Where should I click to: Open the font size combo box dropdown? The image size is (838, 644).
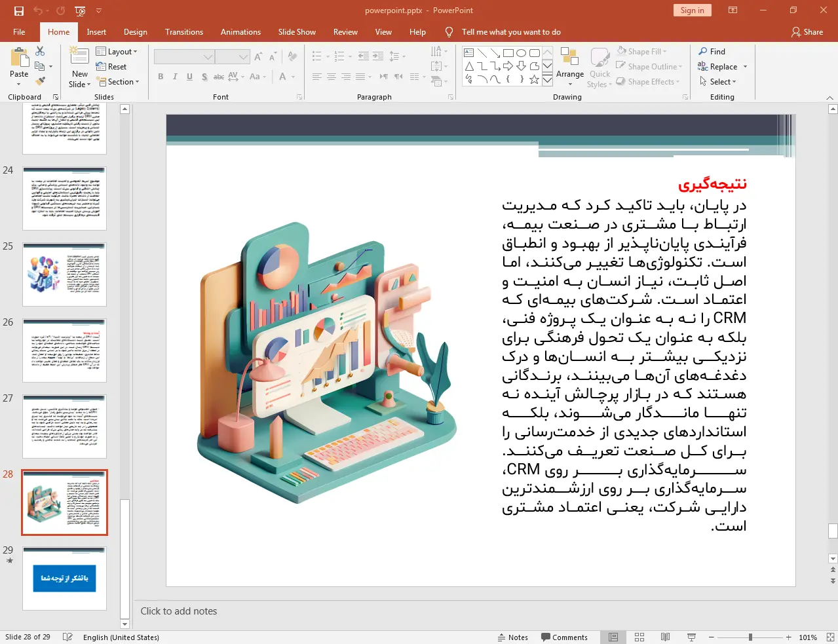point(243,57)
